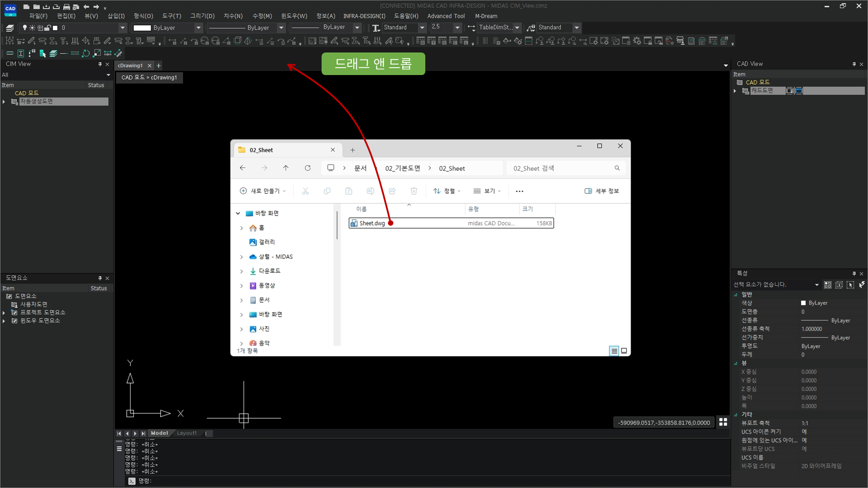Click the Dimension style arrow icon
Screen dimensions: 868x488
471,28
